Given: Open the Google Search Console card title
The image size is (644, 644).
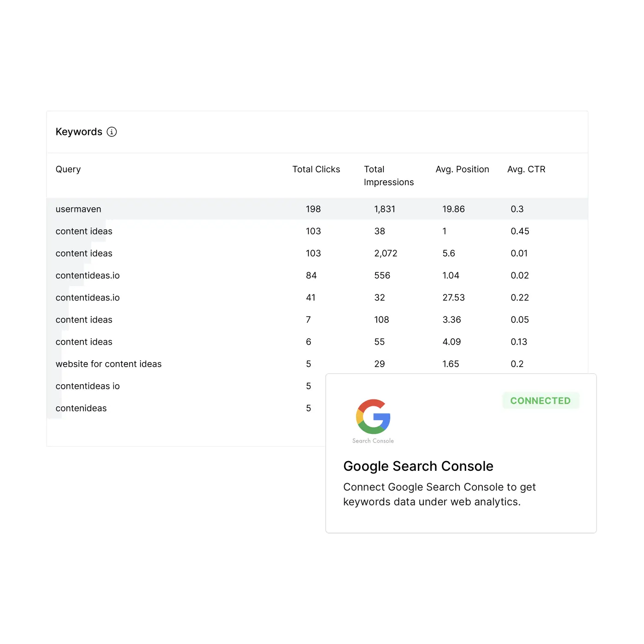Looking at the screenshot, I should 418,466.
